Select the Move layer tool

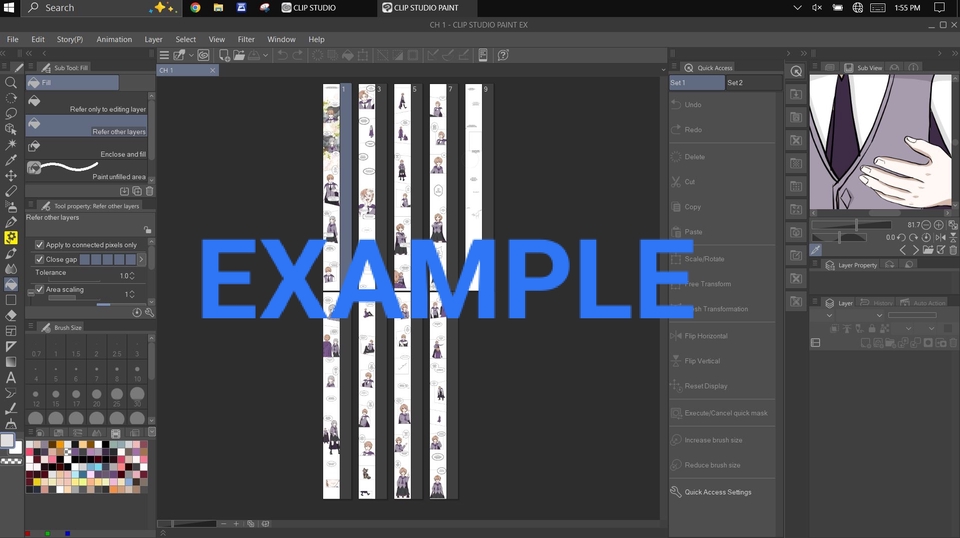11,175
